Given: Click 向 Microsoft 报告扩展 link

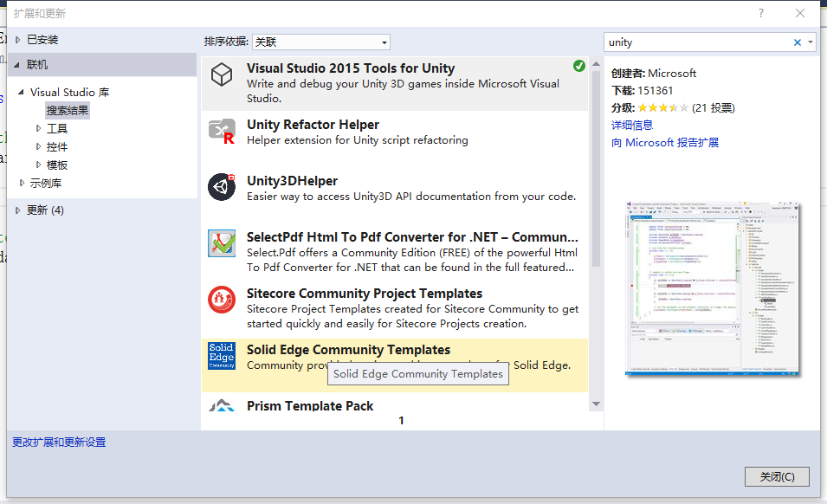Looking at the screenshot, I should [x=665, y=142].
